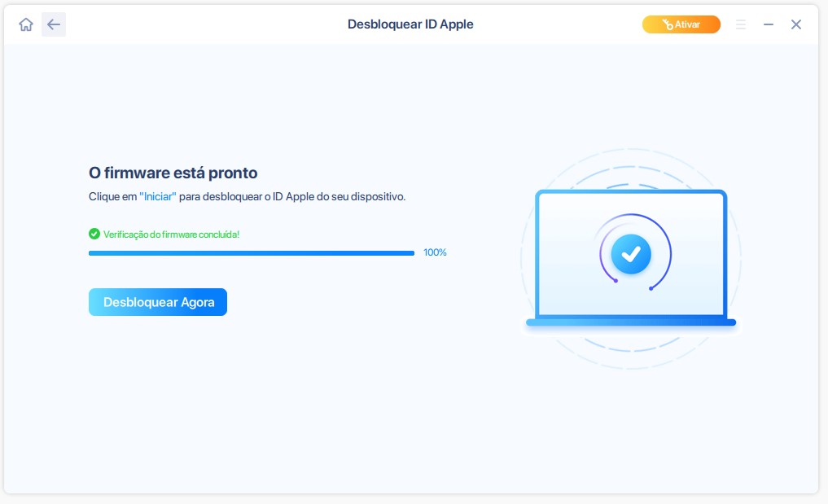Viewport: 828px width, 504px height.
Task: Close the Desbloquear ID Apple window
Action: click(x=795, y=24)
